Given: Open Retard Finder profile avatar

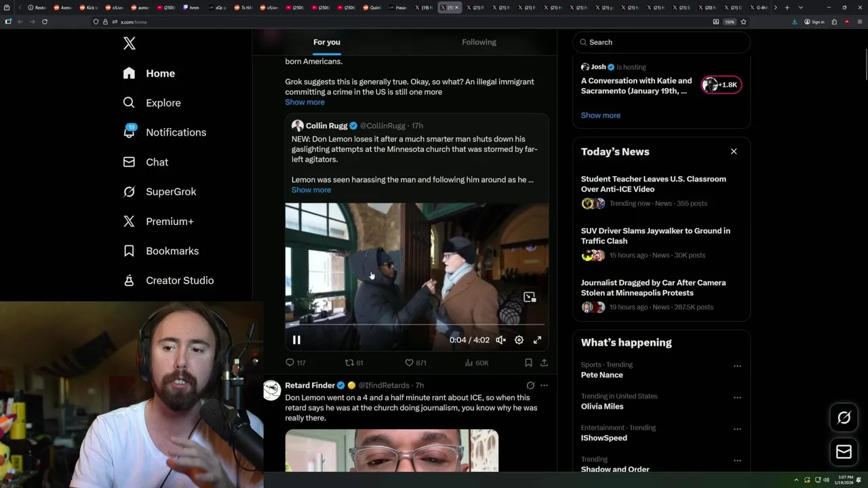Looking at the screenshot, I should coord(272,390).
